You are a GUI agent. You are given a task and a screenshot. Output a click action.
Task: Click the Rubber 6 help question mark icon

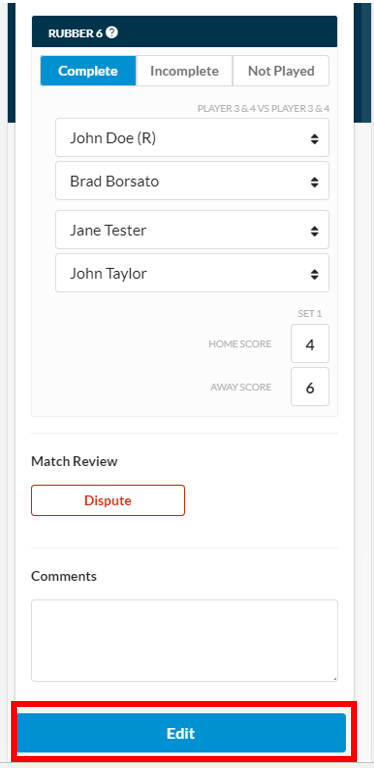pyautogui.click(x=112, y=33)
